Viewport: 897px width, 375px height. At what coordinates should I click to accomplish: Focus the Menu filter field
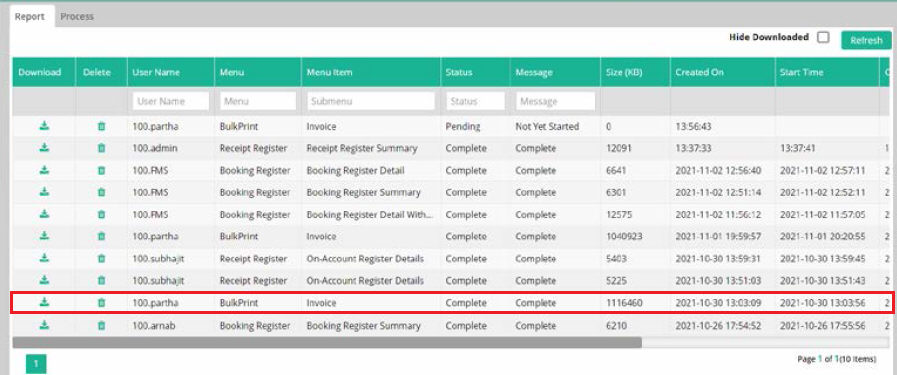(258, 101)
